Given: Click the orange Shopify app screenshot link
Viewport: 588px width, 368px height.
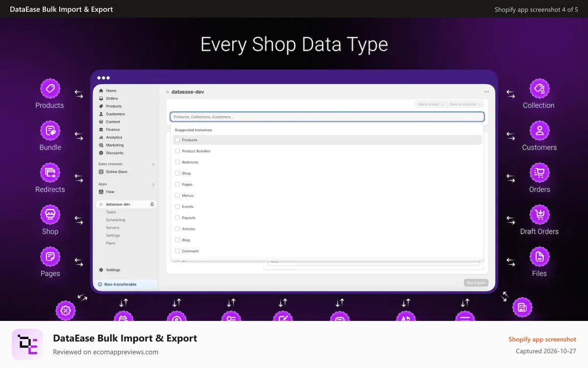Looking at the screenshot, I should [x=542, y=339].
